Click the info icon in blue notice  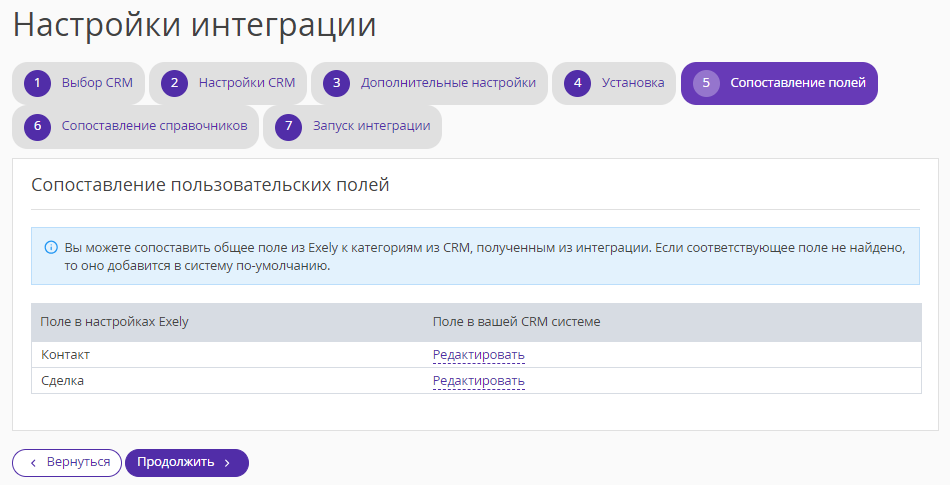tap(51, 247)
